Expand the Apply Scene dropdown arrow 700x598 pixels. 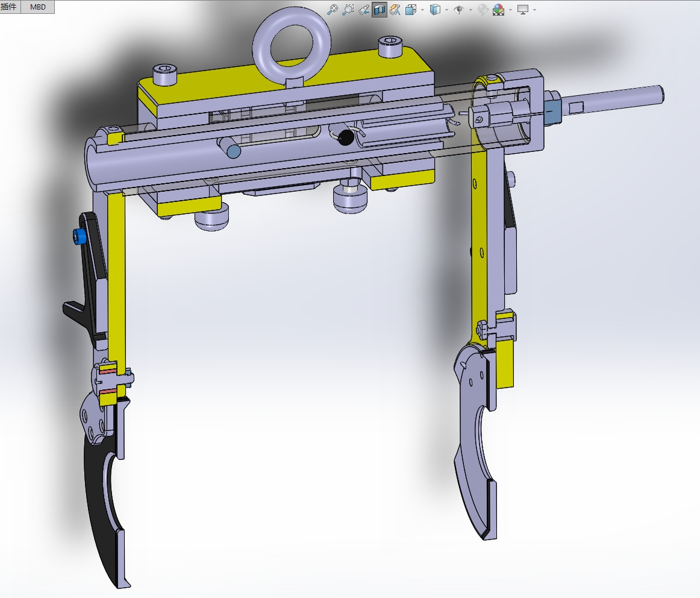point(510,10)
